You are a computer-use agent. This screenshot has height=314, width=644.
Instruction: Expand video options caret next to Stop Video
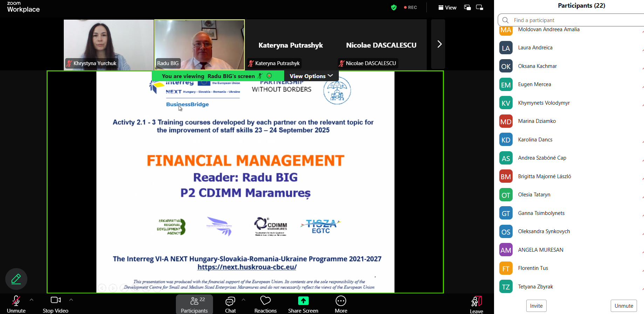(x=71, y=300)
